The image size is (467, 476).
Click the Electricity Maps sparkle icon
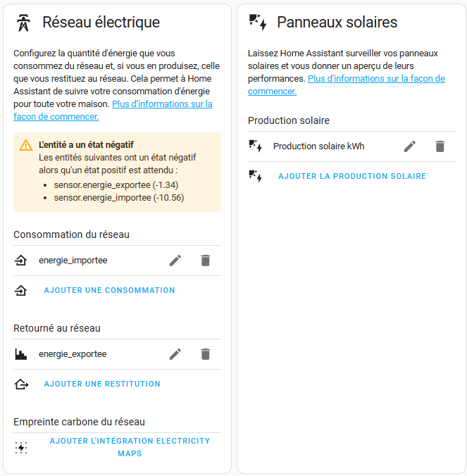pyautogui.click(x=21, y=447)
